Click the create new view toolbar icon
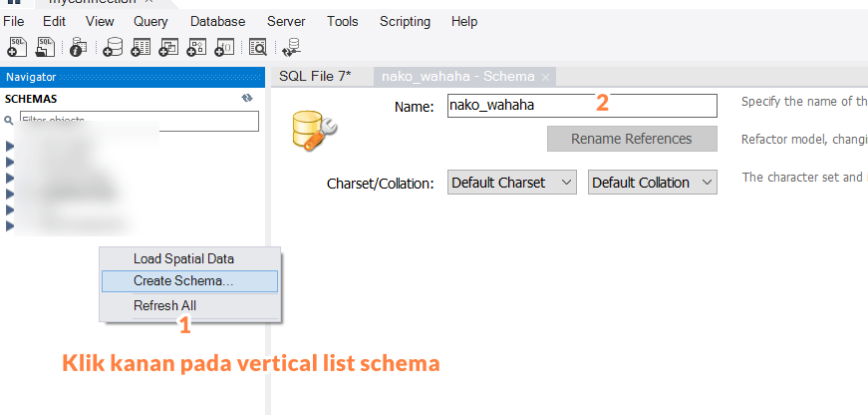The width and height of the screenshot is (868, 415). pyautogui.click(x=168, y=45)
